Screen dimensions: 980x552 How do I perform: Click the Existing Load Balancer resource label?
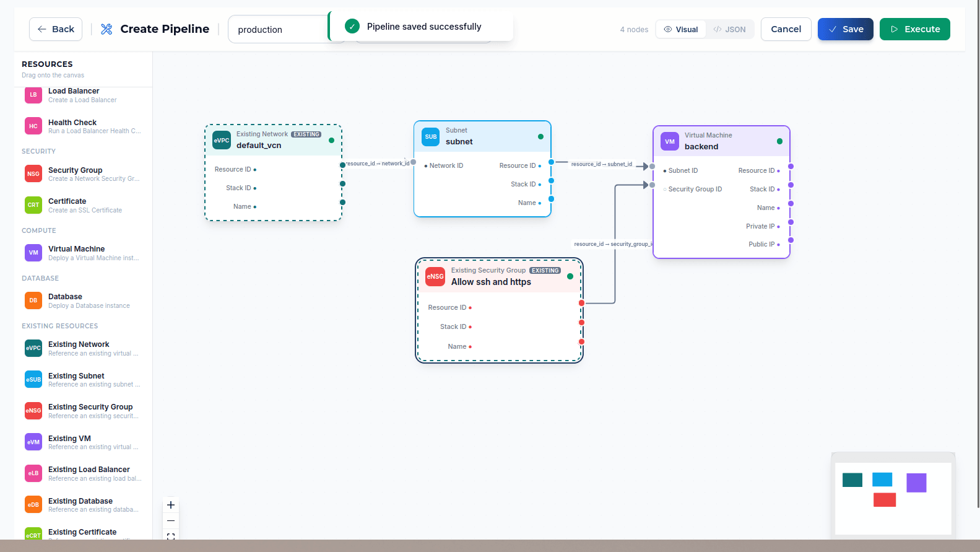(89, 470)
